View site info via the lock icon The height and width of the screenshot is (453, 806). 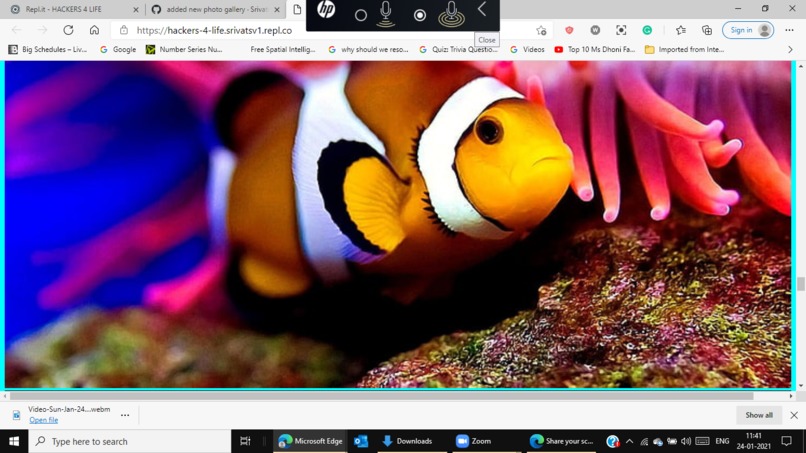124,30
